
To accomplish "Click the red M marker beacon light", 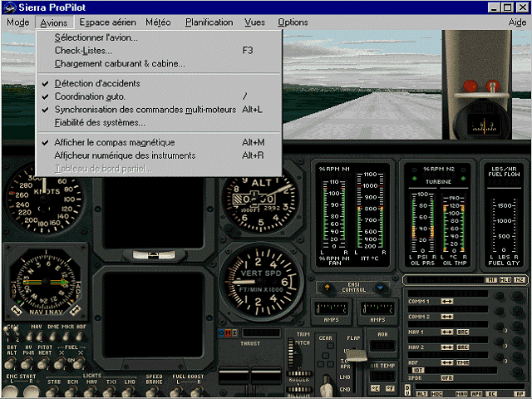I will (x=228, y=333).
